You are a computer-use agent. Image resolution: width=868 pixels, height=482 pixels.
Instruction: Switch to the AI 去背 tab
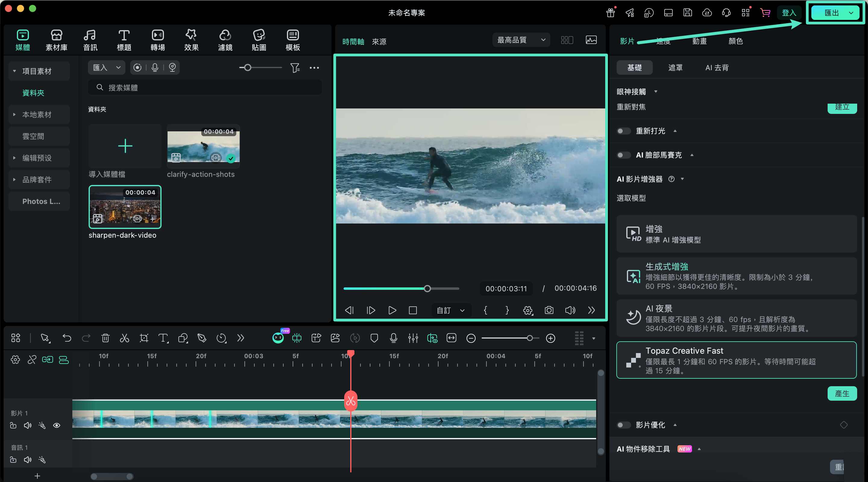click(717, 67)
